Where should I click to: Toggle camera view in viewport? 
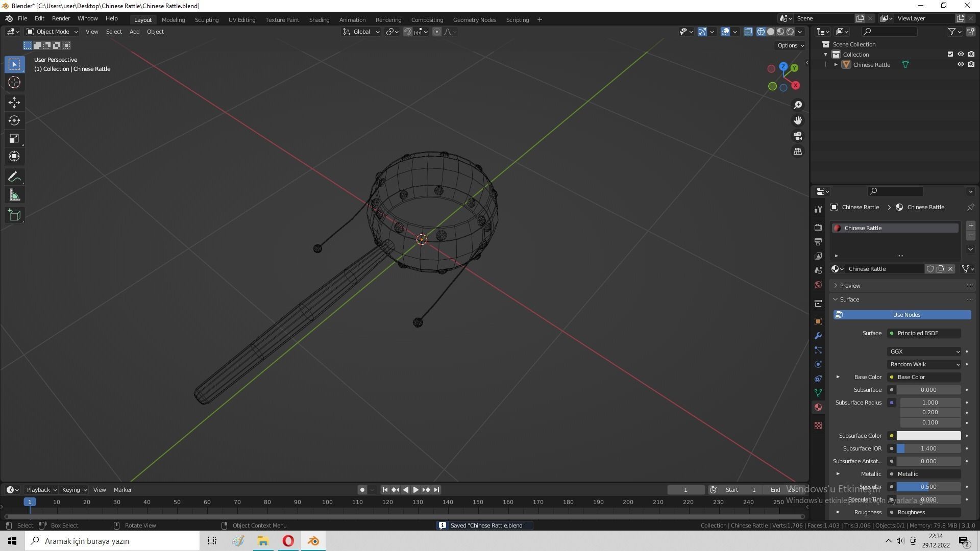tap(797, 136)
